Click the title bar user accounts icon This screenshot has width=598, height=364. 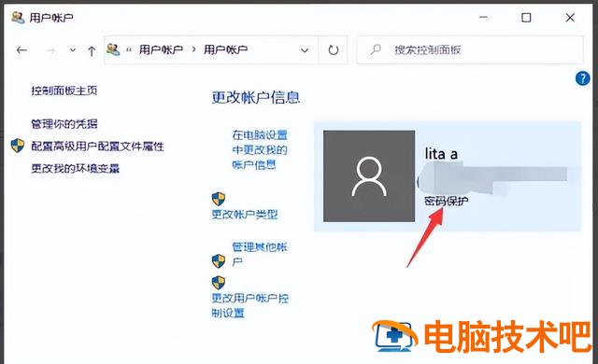(x=18, y=18)
